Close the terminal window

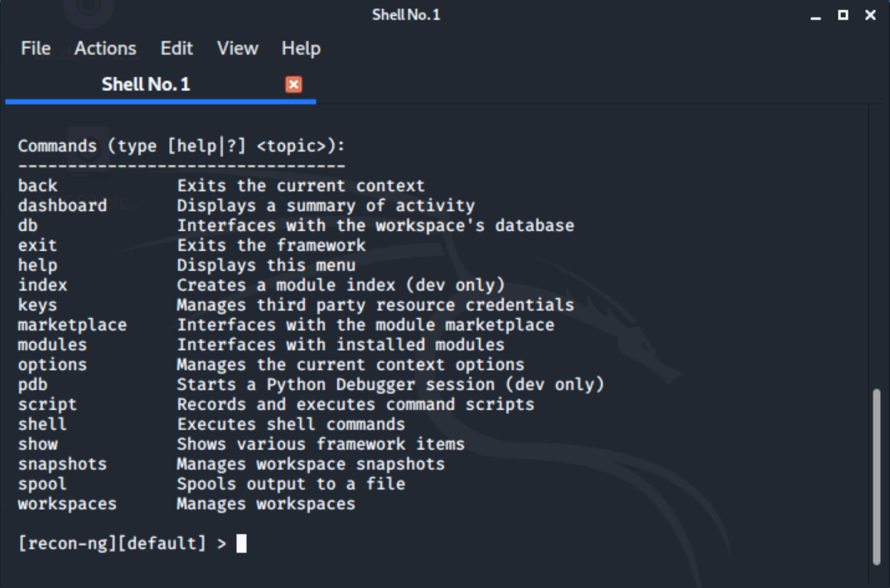pyautogui.click(x=870, y=15)
